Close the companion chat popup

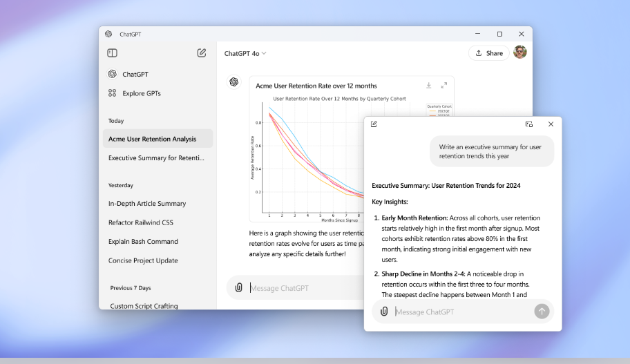[551, 124]
